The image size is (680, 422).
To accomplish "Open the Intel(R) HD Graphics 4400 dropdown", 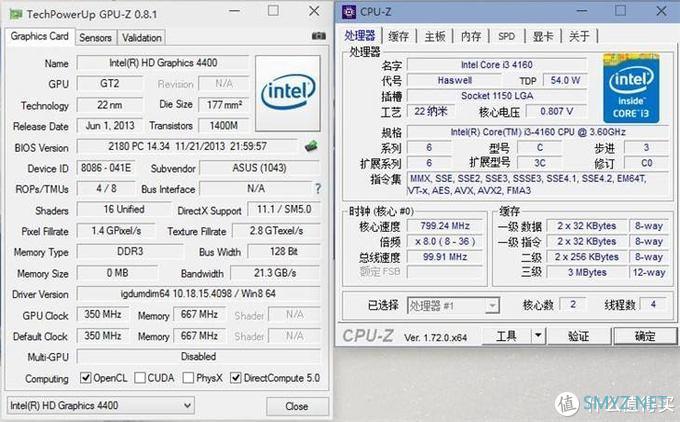I will click(x=101, y=406).
